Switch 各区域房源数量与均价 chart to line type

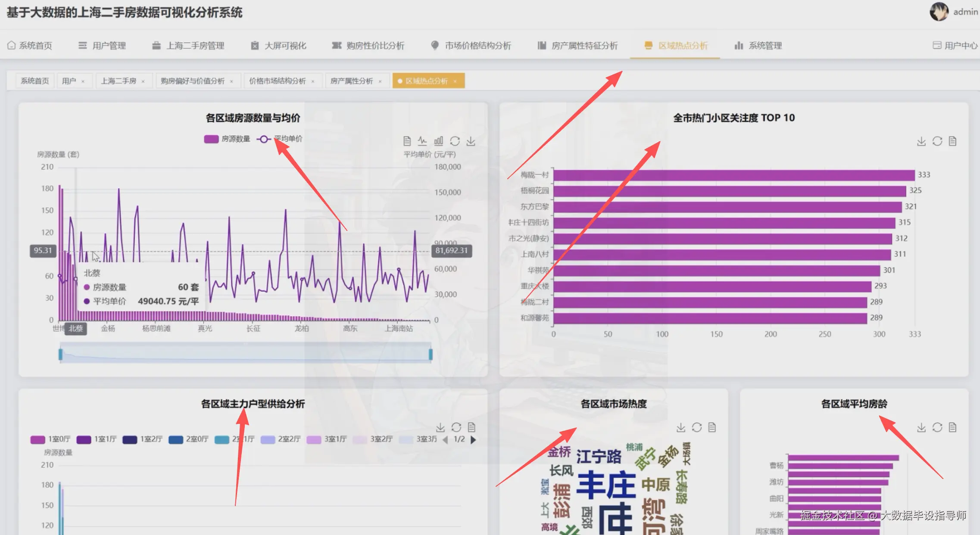422,141
